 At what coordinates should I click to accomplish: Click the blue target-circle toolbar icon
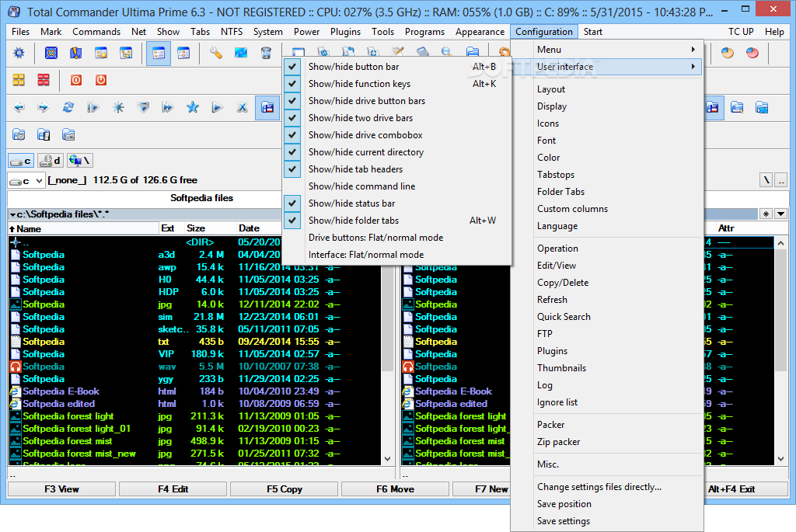[x=51, y=53]
